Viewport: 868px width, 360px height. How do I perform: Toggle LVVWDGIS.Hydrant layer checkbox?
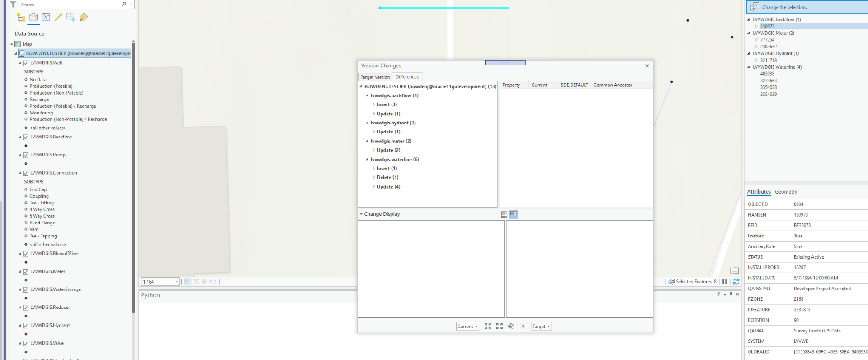[26, 326]
